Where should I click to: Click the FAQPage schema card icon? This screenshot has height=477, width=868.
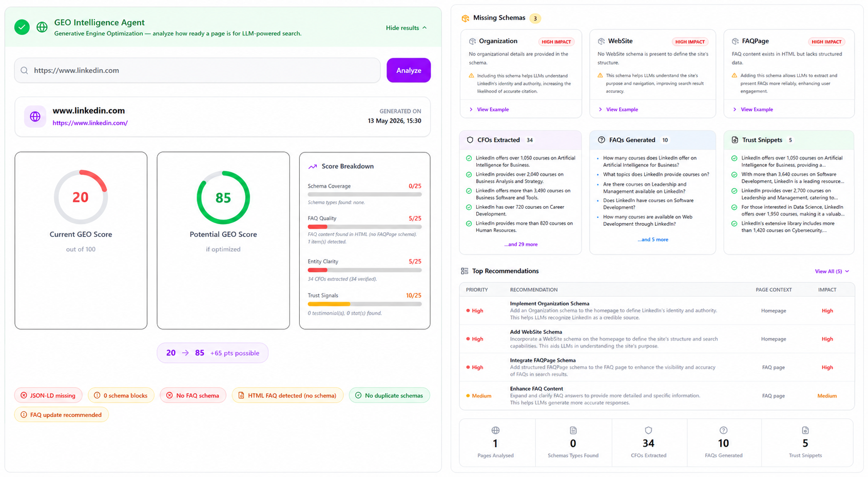coord(735,41)
